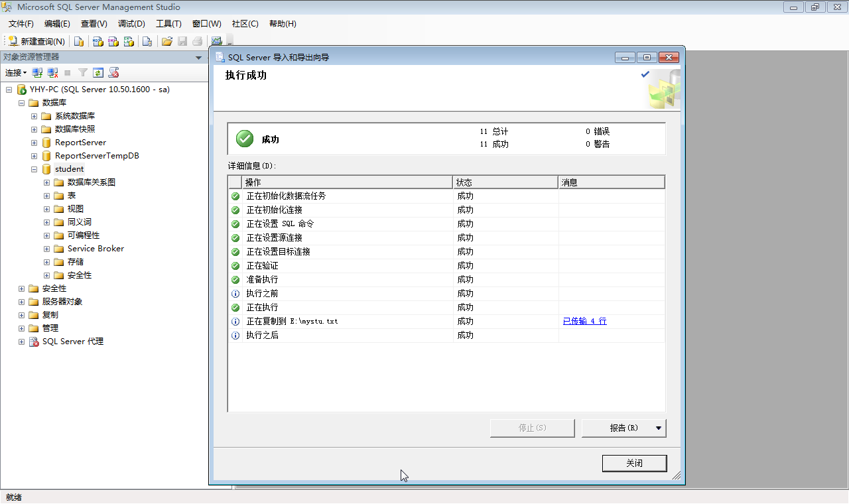Click the disabled 停止(S) button
The height and width of the screenshot is (504, 849).
pos(532,428)
